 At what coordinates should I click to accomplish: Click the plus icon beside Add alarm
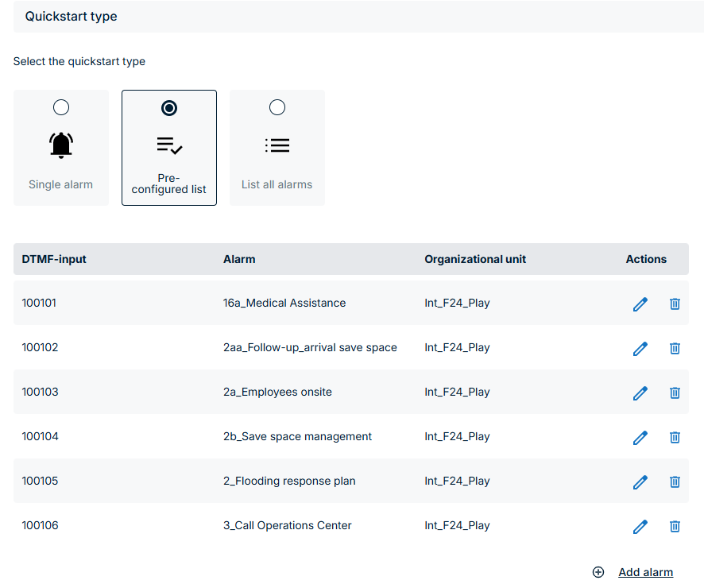click(599, 572)
